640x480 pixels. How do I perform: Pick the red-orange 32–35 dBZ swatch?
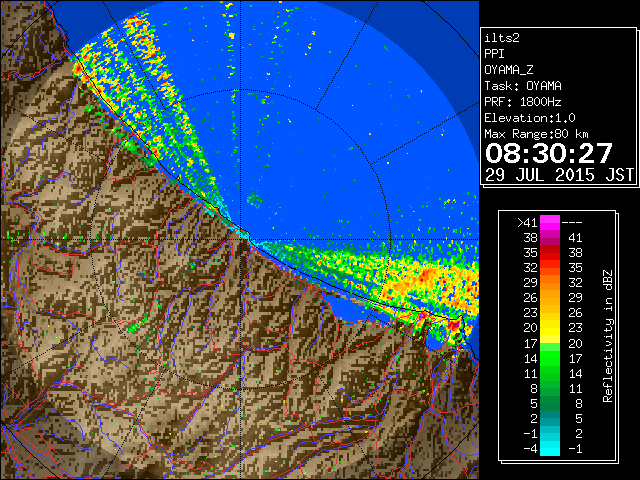[x=550, y=268]
